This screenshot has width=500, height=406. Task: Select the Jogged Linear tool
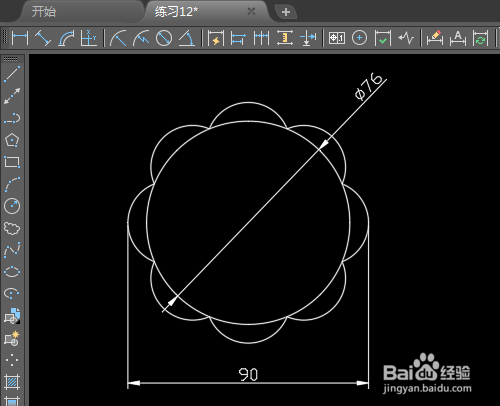coord(406,38)
